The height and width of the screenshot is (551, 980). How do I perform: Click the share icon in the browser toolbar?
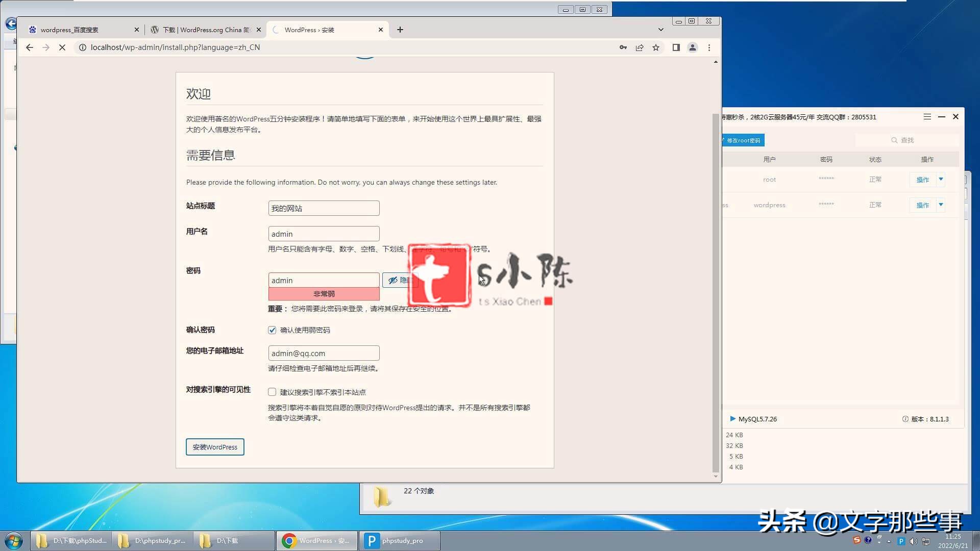640,47
